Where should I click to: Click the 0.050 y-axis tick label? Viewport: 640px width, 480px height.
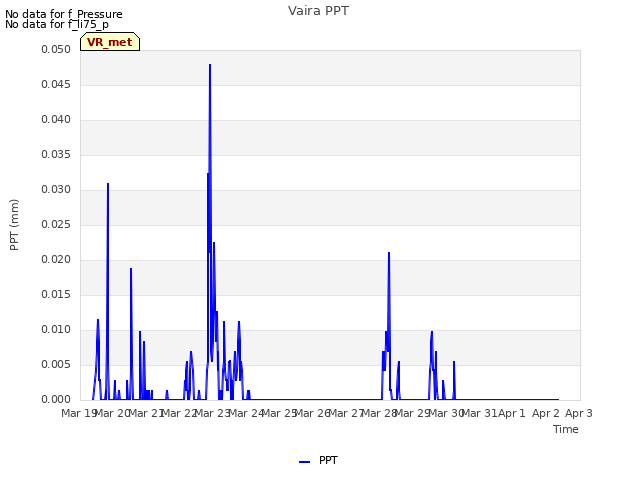[56, 50]
